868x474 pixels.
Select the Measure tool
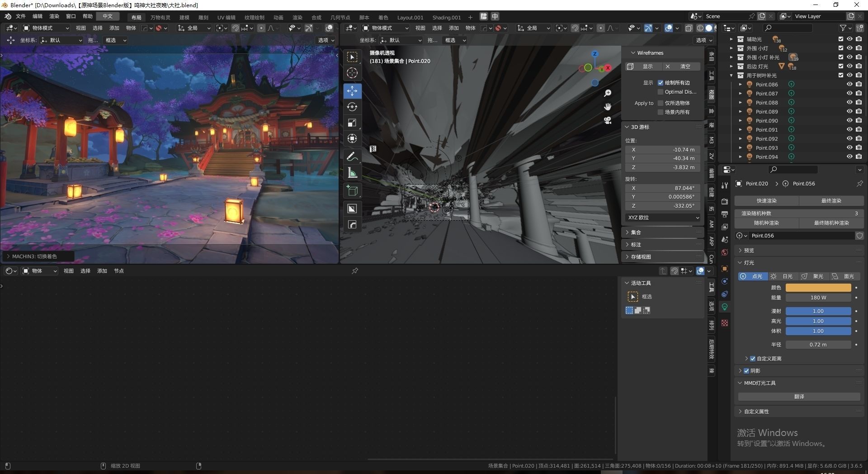352,172
